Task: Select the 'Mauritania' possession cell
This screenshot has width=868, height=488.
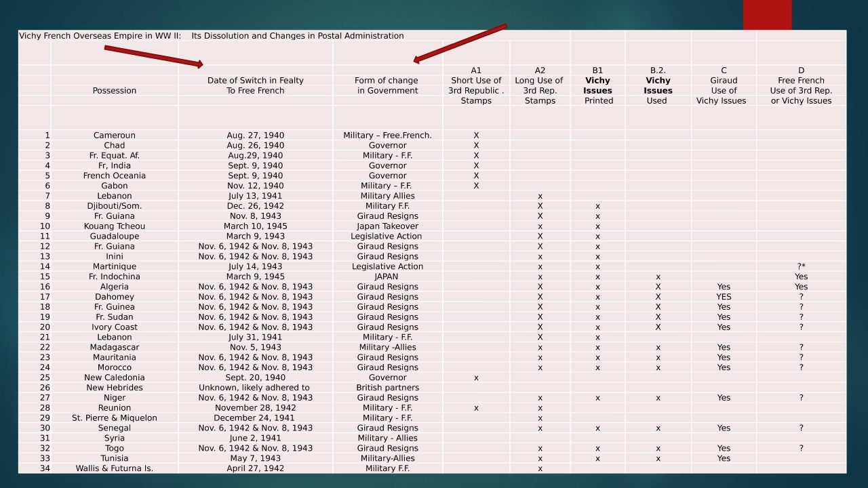Action: tap(115, 358)
